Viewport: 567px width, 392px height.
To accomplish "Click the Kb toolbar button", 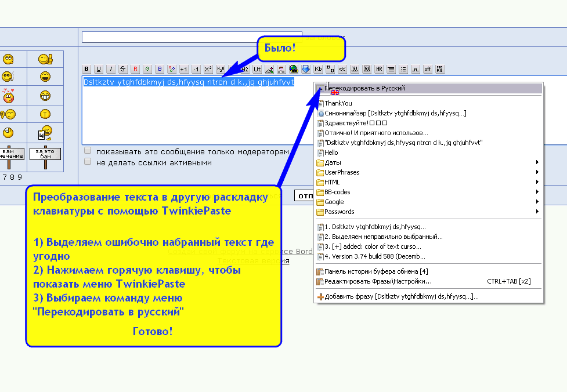I will [x=318, y=69].
